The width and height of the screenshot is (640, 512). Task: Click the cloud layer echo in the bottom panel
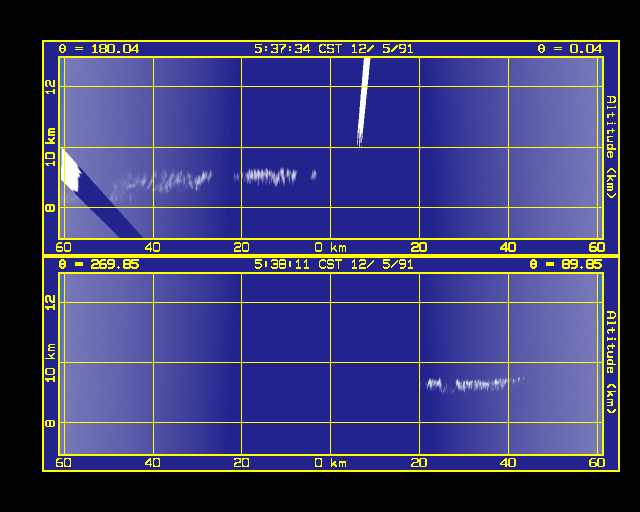(473, 384)
